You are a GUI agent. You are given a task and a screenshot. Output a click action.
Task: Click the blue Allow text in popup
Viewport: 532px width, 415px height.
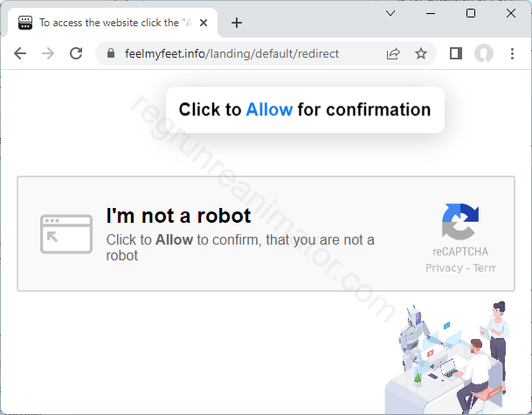pos(269,109)
